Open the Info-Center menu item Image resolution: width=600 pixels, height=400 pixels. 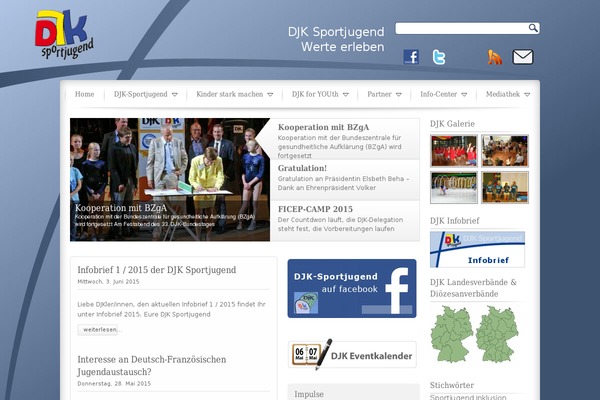pyautogui.click(x=439, y=94)
